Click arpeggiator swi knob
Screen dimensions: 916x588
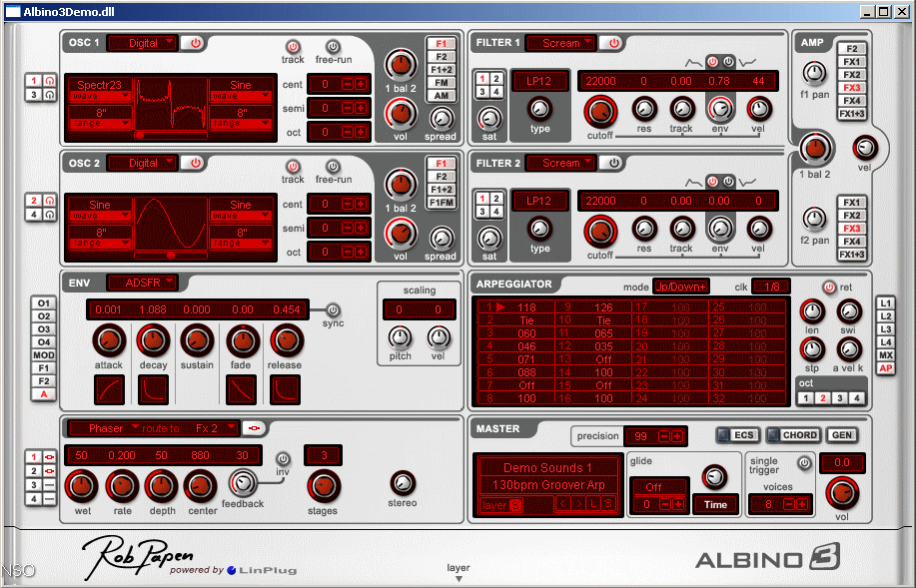(x=849, y=311)
